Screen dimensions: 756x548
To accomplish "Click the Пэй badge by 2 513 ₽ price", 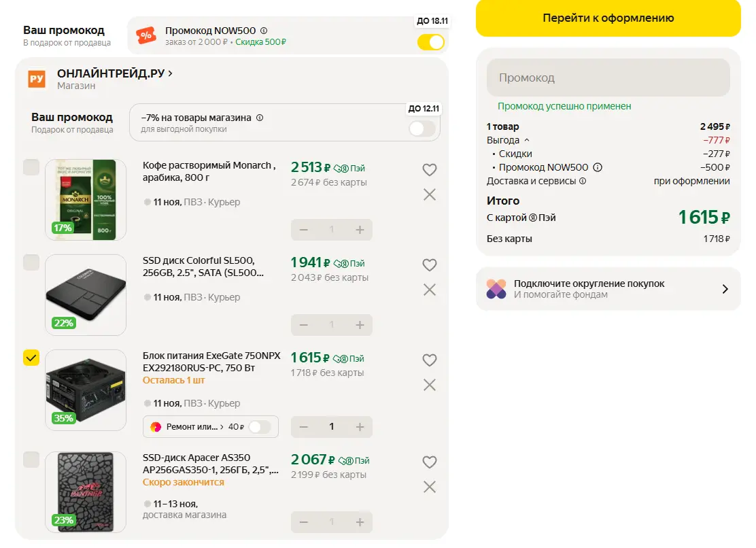I will click(x=349, y=168).
